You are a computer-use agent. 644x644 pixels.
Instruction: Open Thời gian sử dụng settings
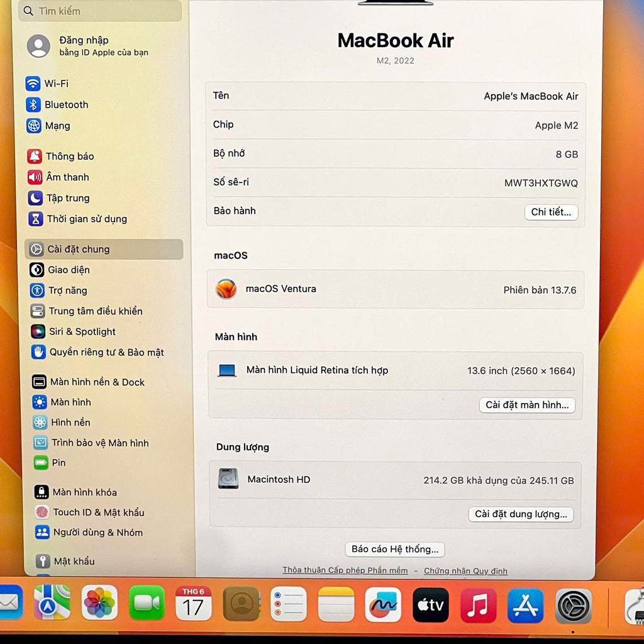[x=86, y=219]
